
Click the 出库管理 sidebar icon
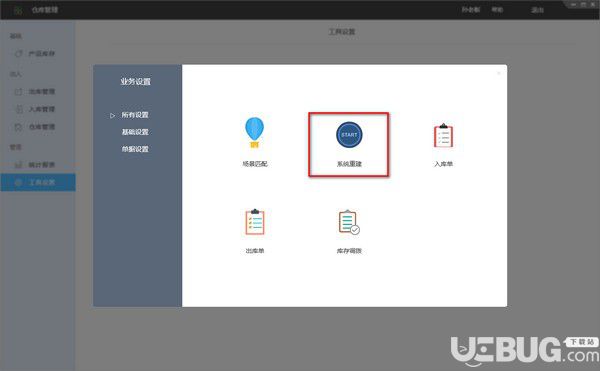pyautogui.click(x=18, y=91)
